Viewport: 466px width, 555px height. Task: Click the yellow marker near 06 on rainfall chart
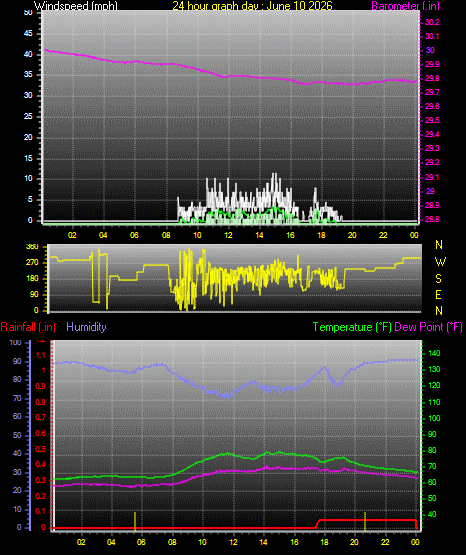coord(135,521)
